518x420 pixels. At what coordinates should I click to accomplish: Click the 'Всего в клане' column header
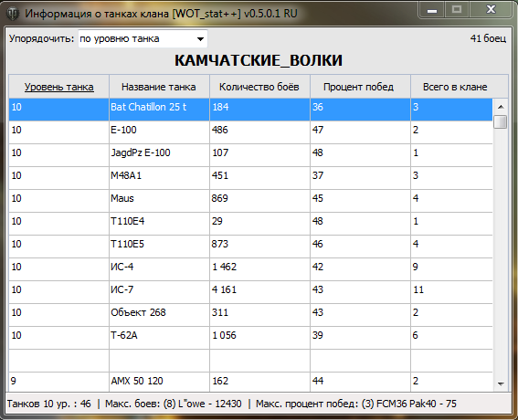point(455,87)
